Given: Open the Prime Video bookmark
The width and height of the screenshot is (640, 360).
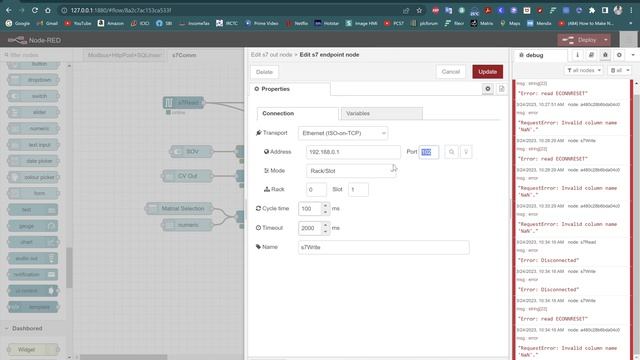Looking at the screenshot, I should pyautogui.click(x=262, y=23).
